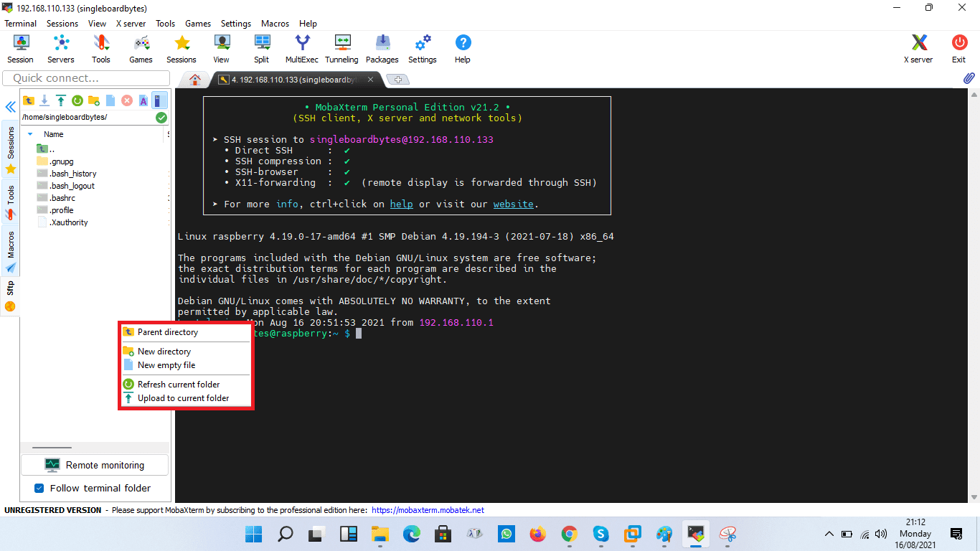Toggle the X server icon
The width and height of the screenshot is (980, 551).
(919, 49)
